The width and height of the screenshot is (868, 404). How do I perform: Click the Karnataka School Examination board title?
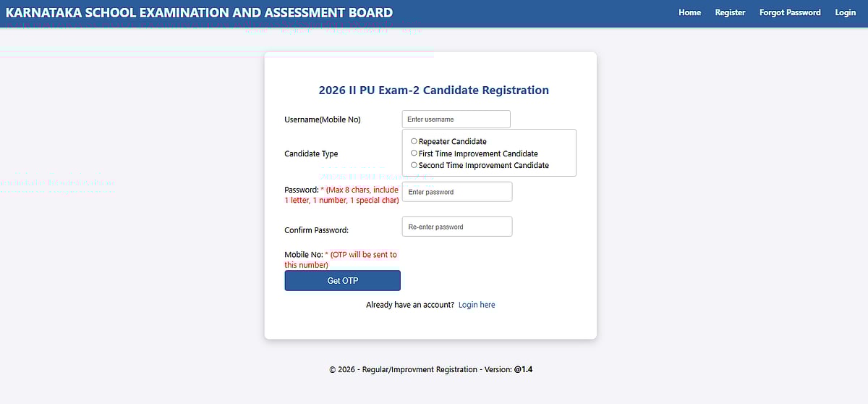[200, 12]
